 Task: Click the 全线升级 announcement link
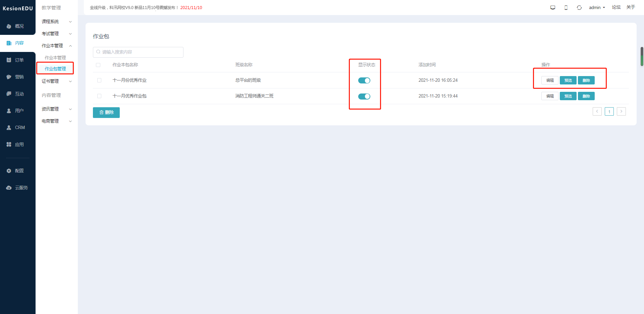(146, 8)
